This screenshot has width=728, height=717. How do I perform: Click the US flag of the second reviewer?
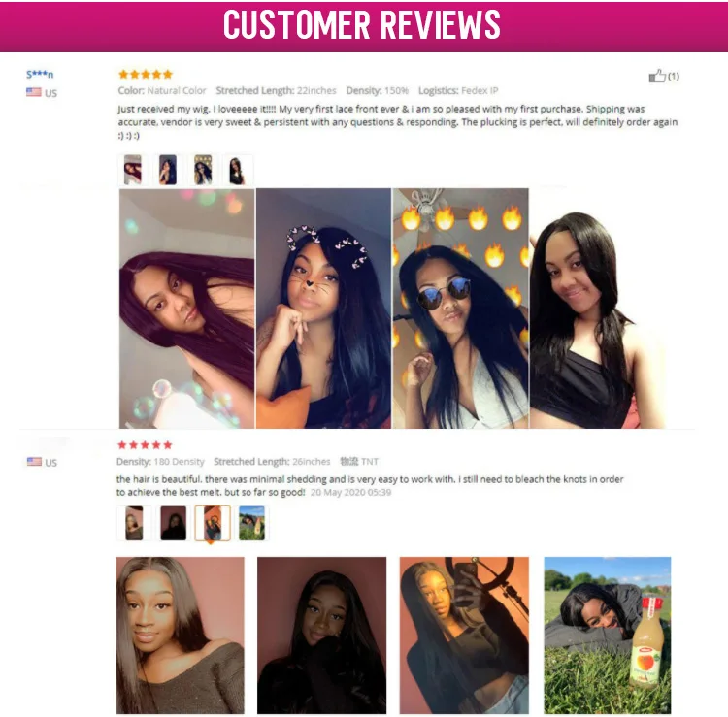pos(34,462)
